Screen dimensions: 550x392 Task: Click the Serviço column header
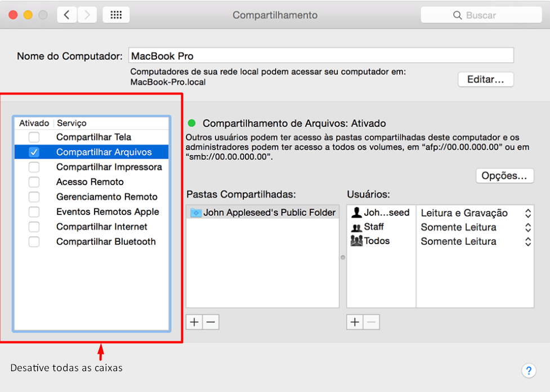click(111, 123)
